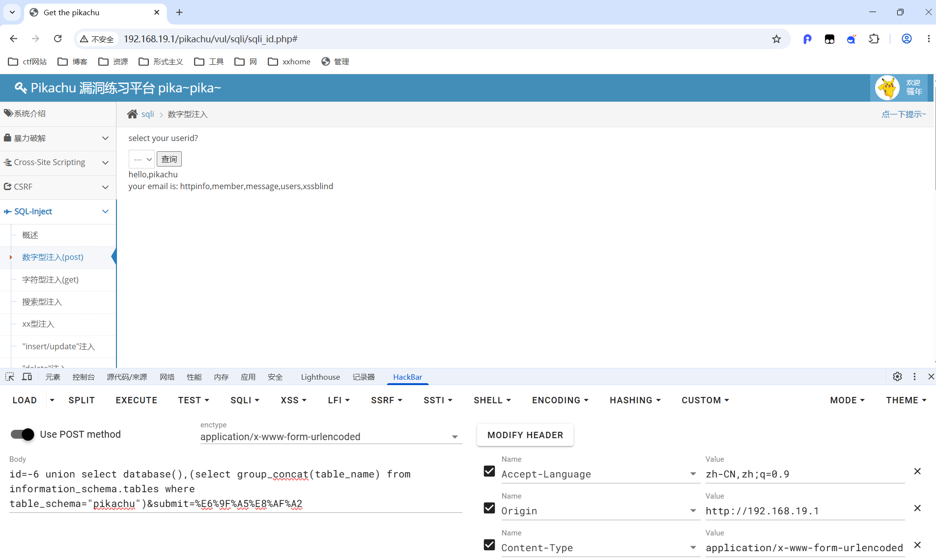936x560 pixels.
Task: Switch to the 控制台 DevTools tab
Action: [x=84, y=377]
